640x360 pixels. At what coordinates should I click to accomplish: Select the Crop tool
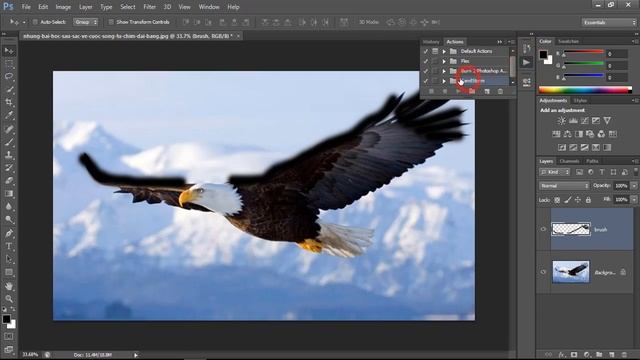pyautogui.click(x=9, y=102)
